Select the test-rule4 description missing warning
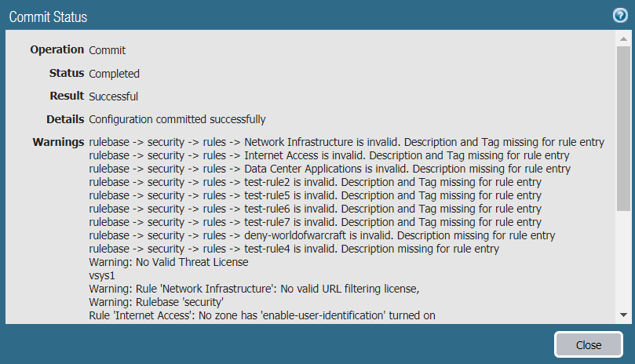Image resolution: width=635 pixels, height=364 pixels. [x=294, y=249]
